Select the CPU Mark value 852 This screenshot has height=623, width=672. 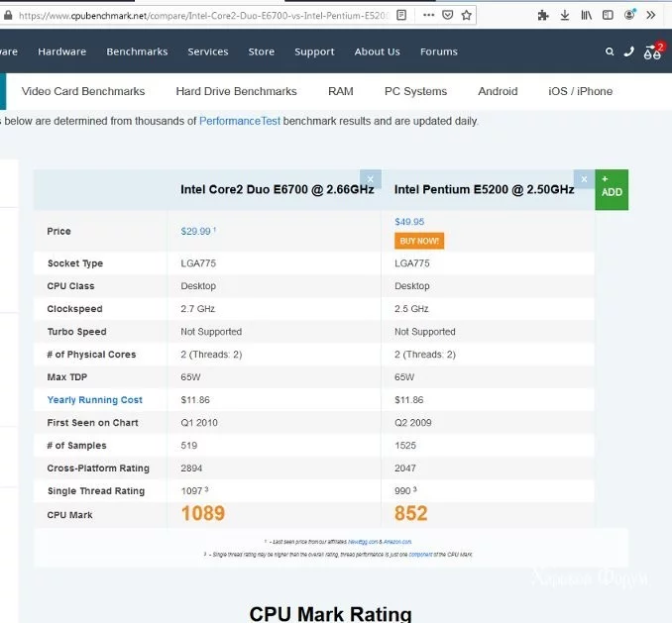click(x=411, y=513)
